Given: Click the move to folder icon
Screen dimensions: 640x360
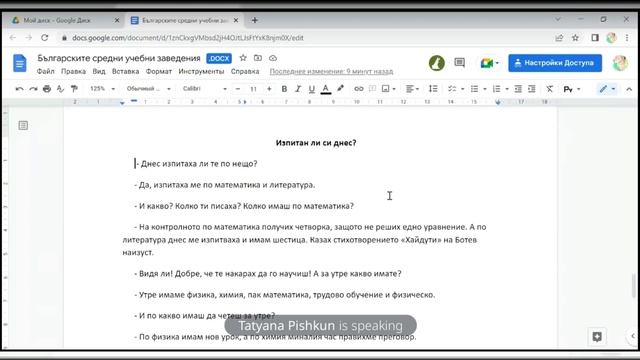Looking at the screenshot, I should tap(258, 58).
